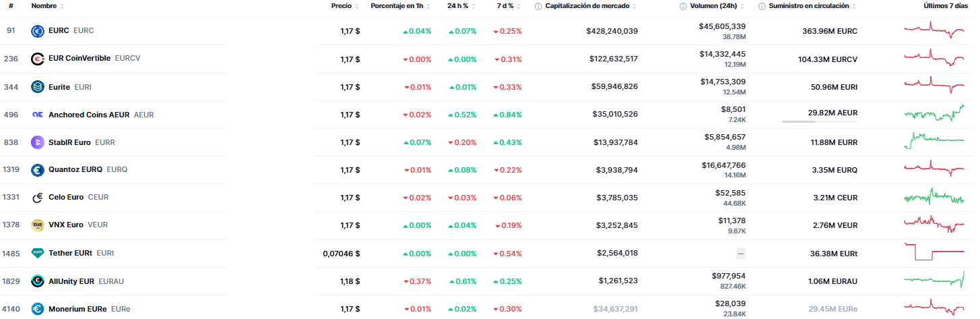The image size is (980, 319).
Task: Sort by Porcentaje en 1h column
Action: pyautogui.click(x=397, y=6)
